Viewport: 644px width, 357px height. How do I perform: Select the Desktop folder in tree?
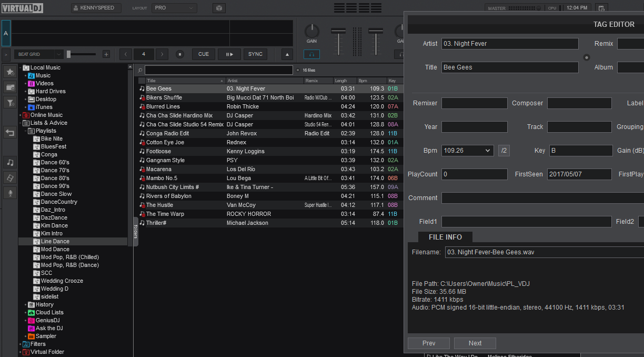(x=42, y=100)
